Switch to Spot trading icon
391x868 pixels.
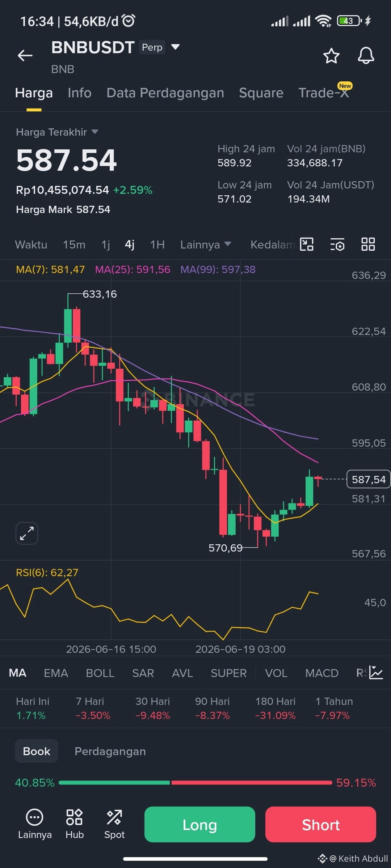tap(114, 824)
